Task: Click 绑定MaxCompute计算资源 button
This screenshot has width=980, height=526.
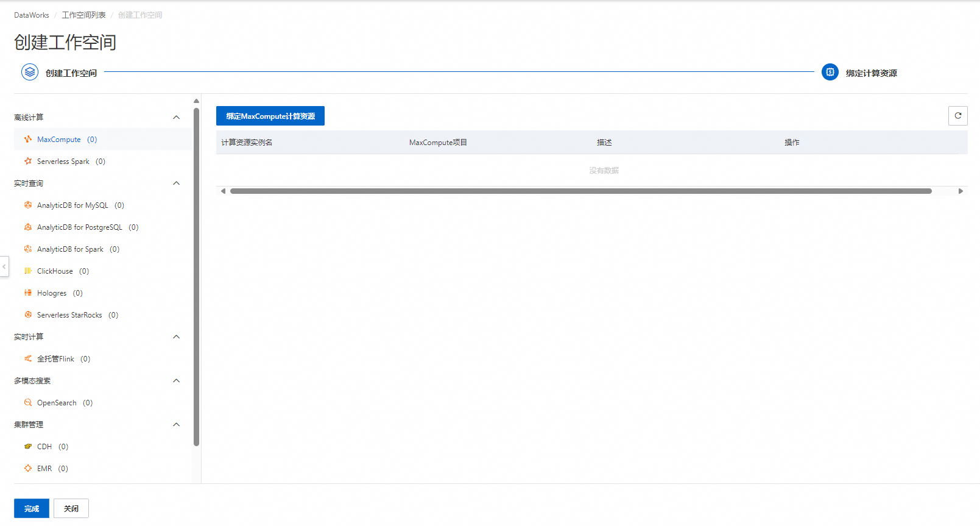Action: [x=270, y=116]
